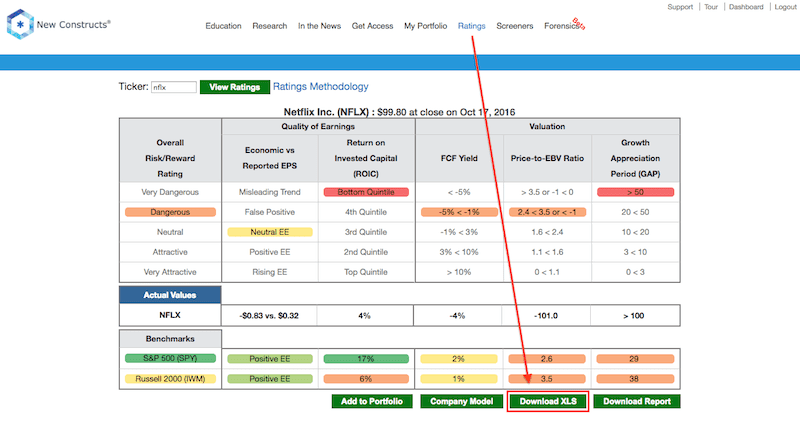Open the Forensics beta page
The width and height of the screenshot is (800, 421).
[564, 25]
